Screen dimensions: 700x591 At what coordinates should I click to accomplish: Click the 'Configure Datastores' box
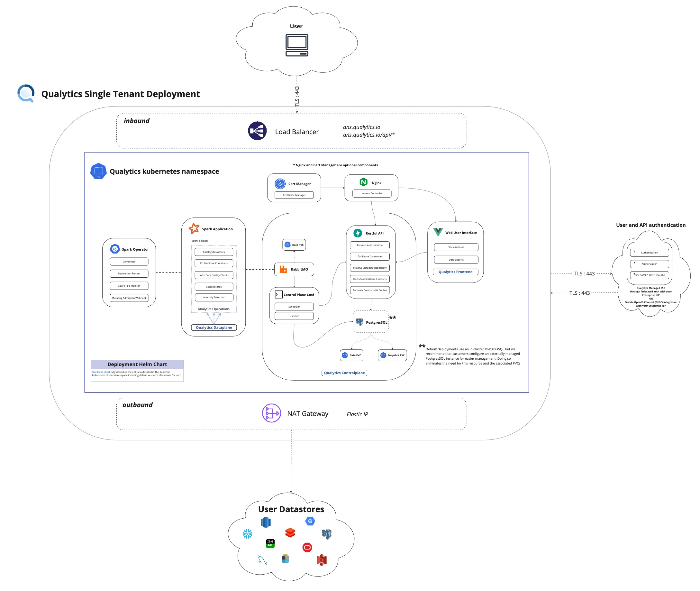point(369,256)
